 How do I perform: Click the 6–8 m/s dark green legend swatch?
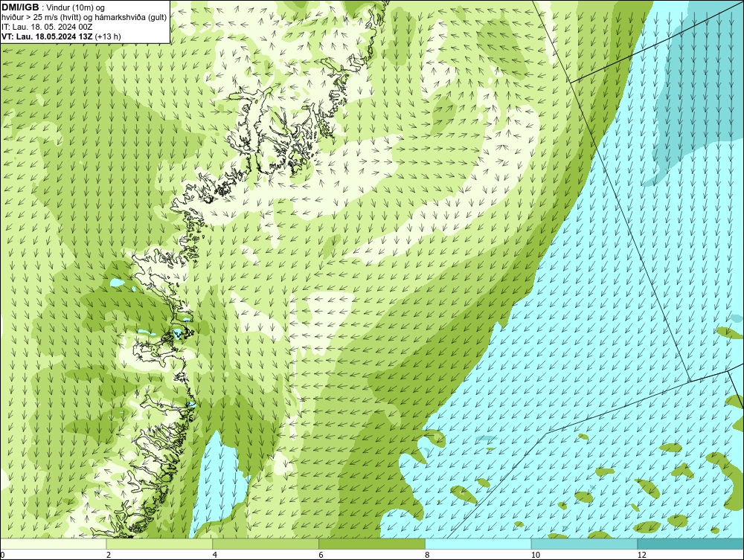click(x=372, y=544)
